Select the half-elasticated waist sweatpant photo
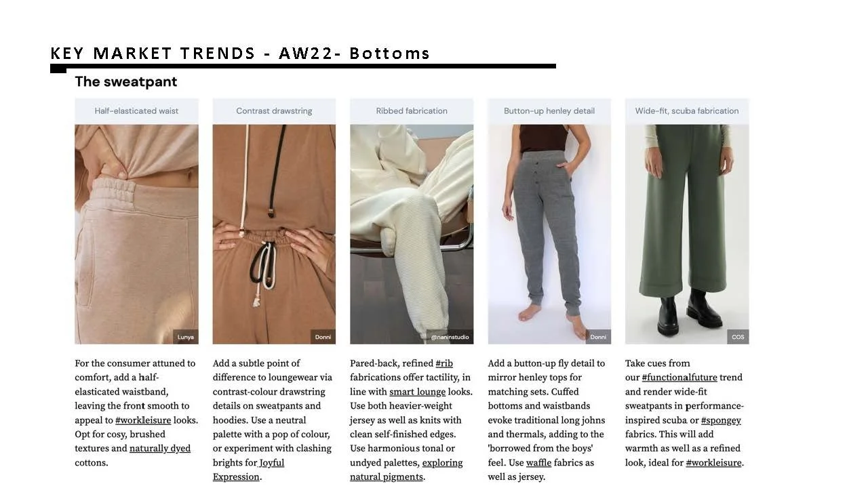 136,234
